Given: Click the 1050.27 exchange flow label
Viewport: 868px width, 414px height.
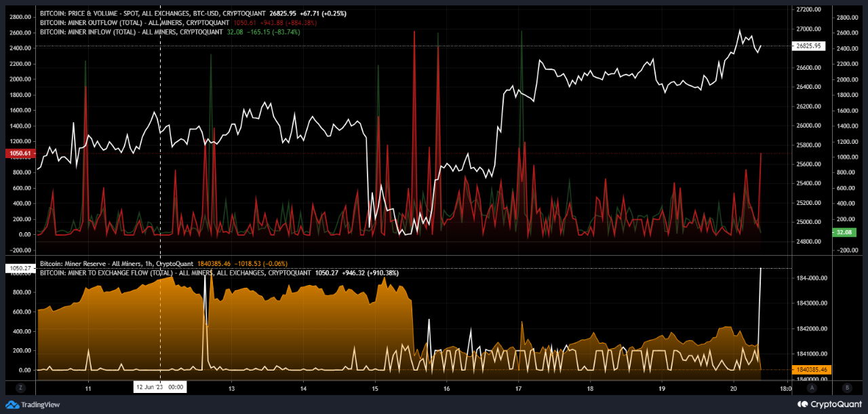Looking at the screenshot, I should [x=18, y=269].
